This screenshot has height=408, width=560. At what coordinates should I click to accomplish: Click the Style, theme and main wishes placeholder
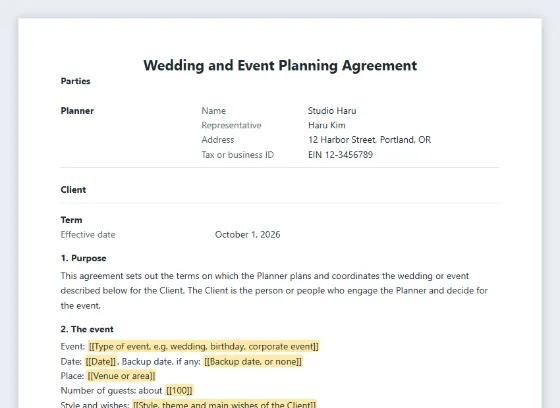click(224, 405)
